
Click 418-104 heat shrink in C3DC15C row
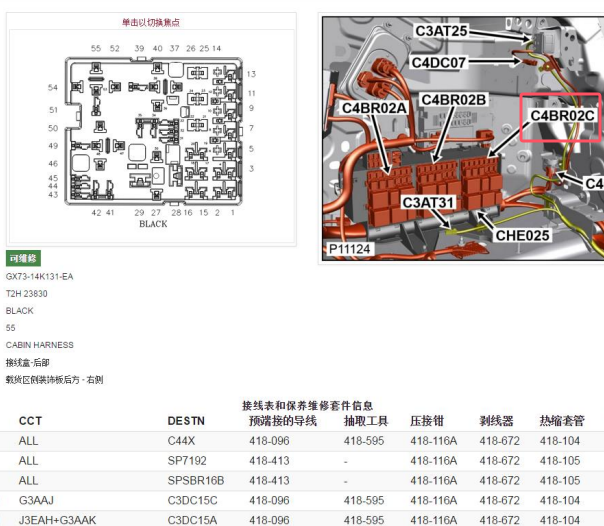(x=560, y=501)
